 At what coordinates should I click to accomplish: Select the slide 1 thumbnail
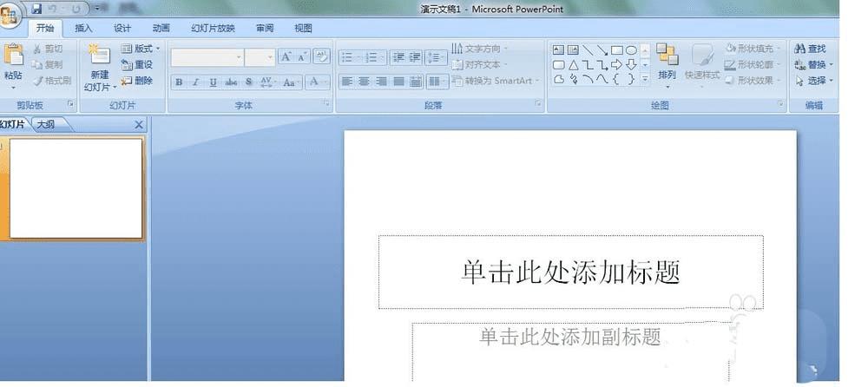[76, 188]
